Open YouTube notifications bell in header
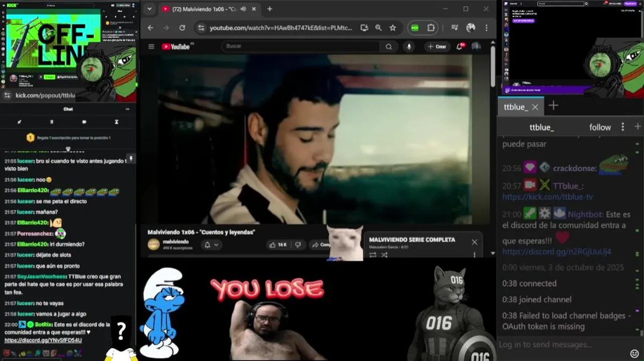Screen dimensions: 644x361 click(459, 47)
